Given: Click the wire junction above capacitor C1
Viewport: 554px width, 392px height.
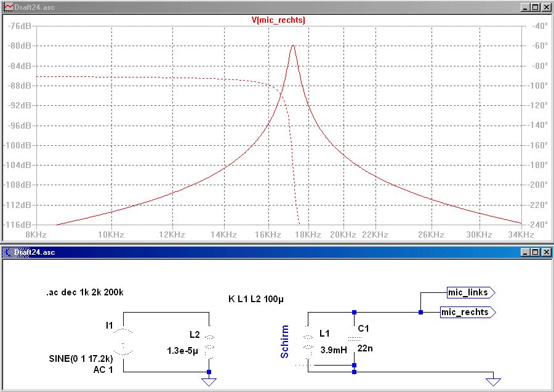Looking at the screenshot, I should 355,312.
